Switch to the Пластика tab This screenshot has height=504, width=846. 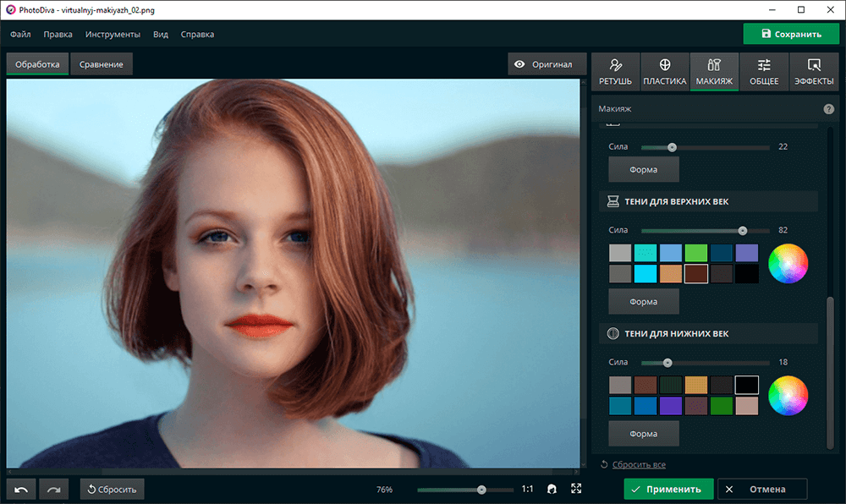(664, 72)
